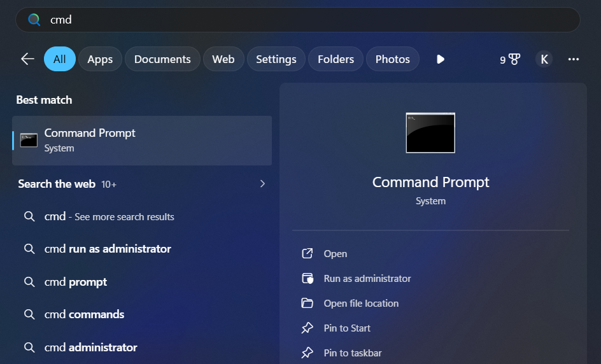
Task: Open the Command Prompt best match result
Action: coord(142,141)
